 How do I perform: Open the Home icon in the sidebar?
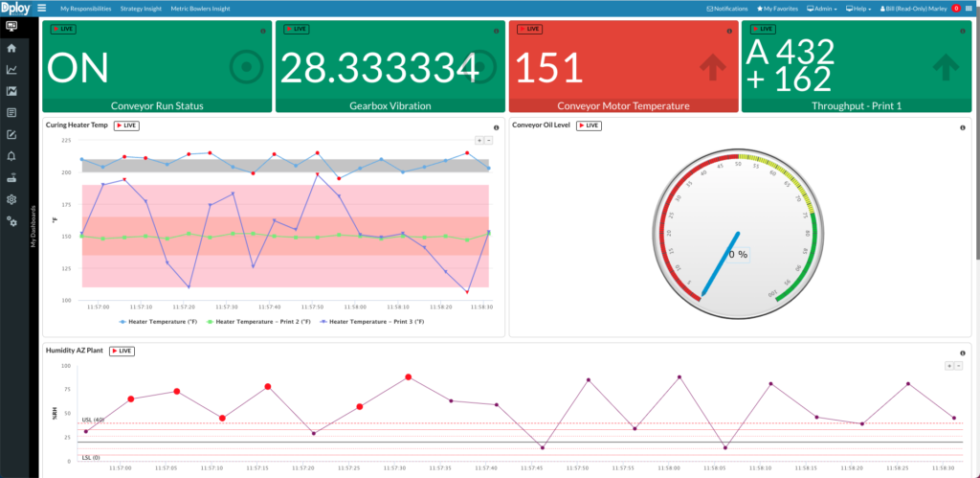pos(11,48)
